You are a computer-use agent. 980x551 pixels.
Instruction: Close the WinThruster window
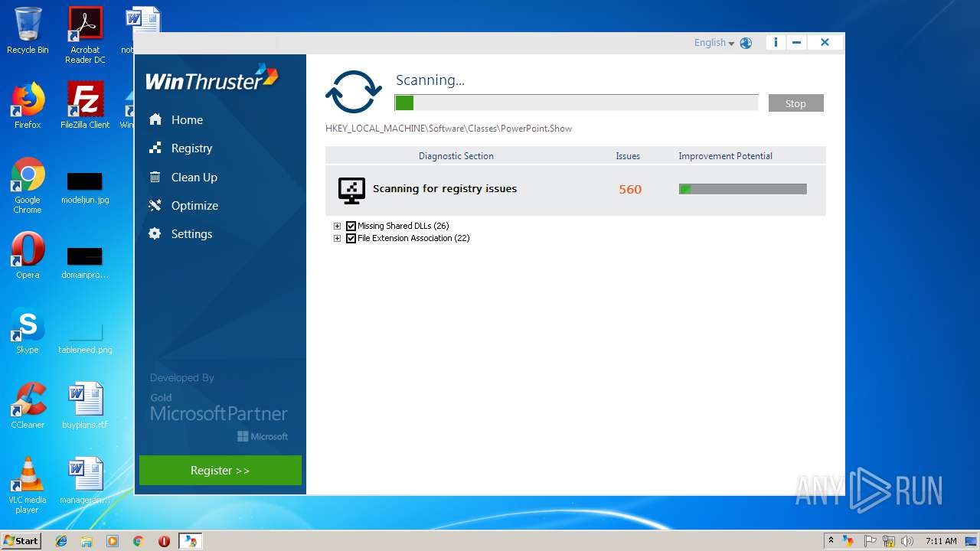point(825,43)
